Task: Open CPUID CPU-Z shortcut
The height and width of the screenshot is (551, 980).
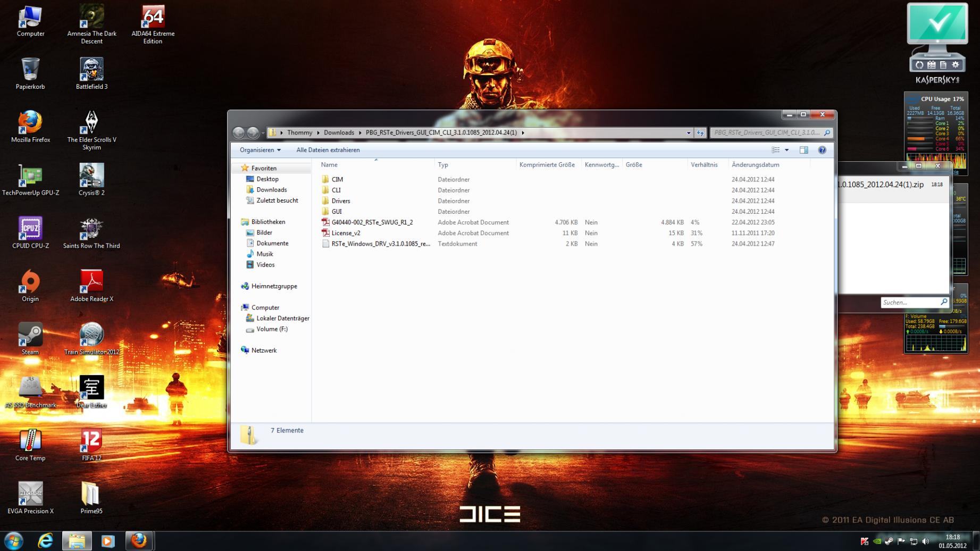Action: click(x=30, y=233)
